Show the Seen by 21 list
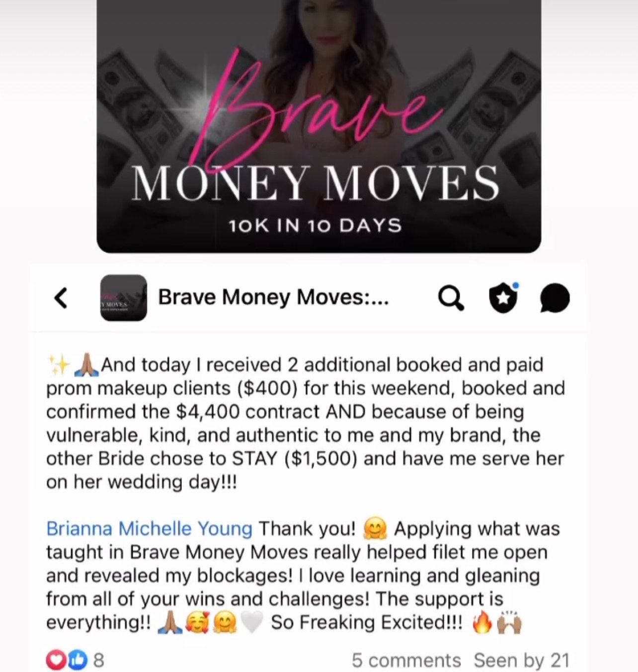Screen dimensions: 638x672 521,660
